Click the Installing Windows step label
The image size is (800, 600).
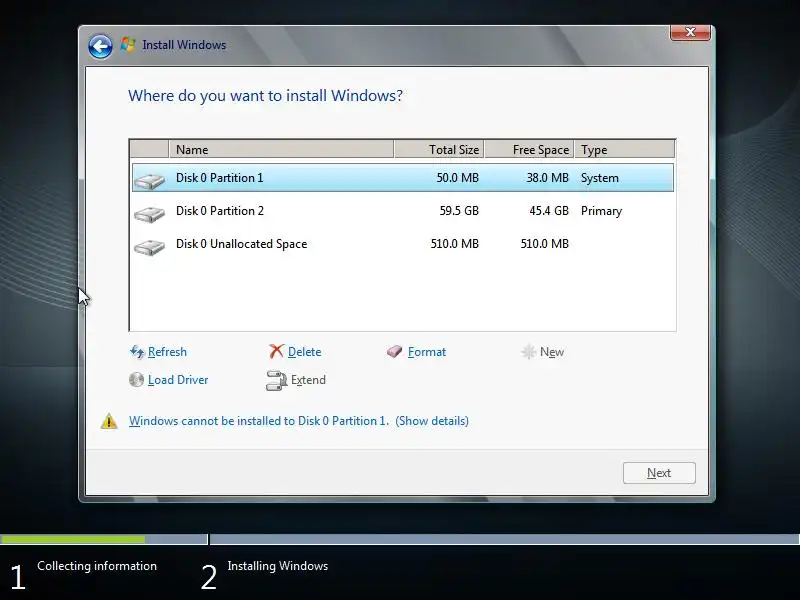278,566
